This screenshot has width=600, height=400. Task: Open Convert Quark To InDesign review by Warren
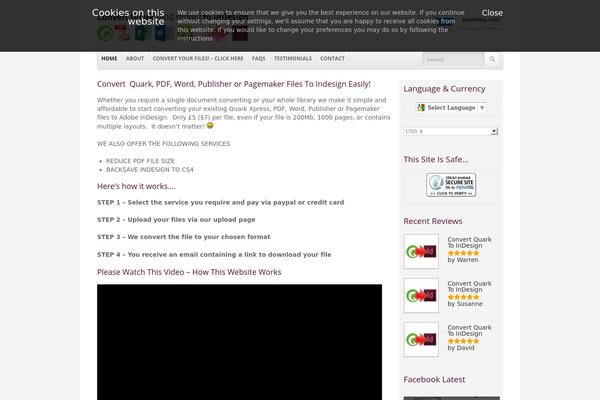(470, 242)
